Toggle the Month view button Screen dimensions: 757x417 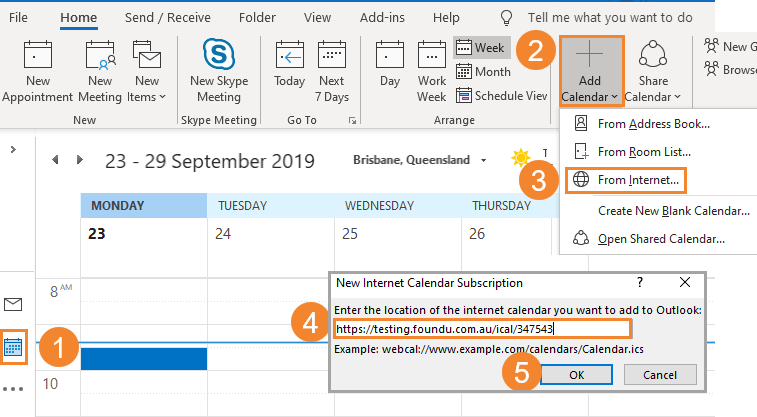pos(484,71)
